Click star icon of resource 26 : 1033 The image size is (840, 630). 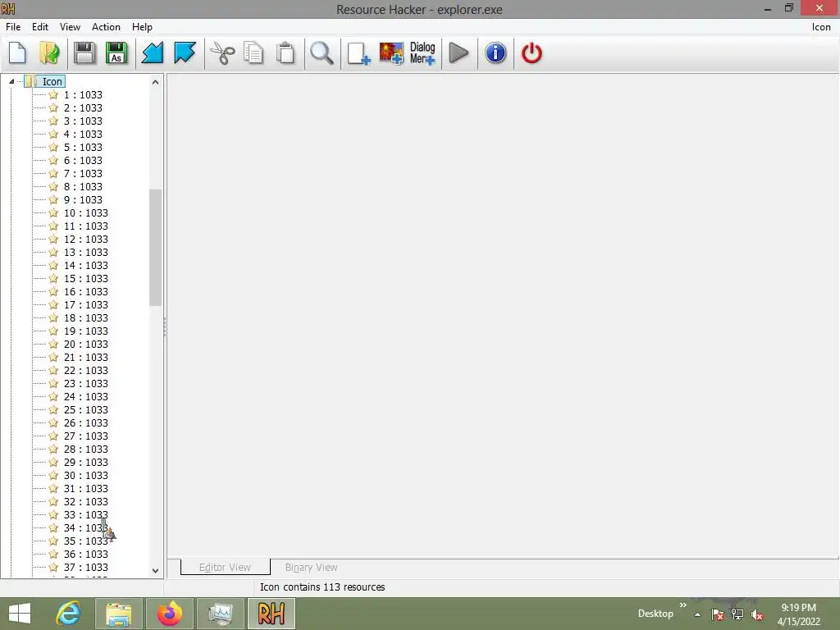[53, 422]
